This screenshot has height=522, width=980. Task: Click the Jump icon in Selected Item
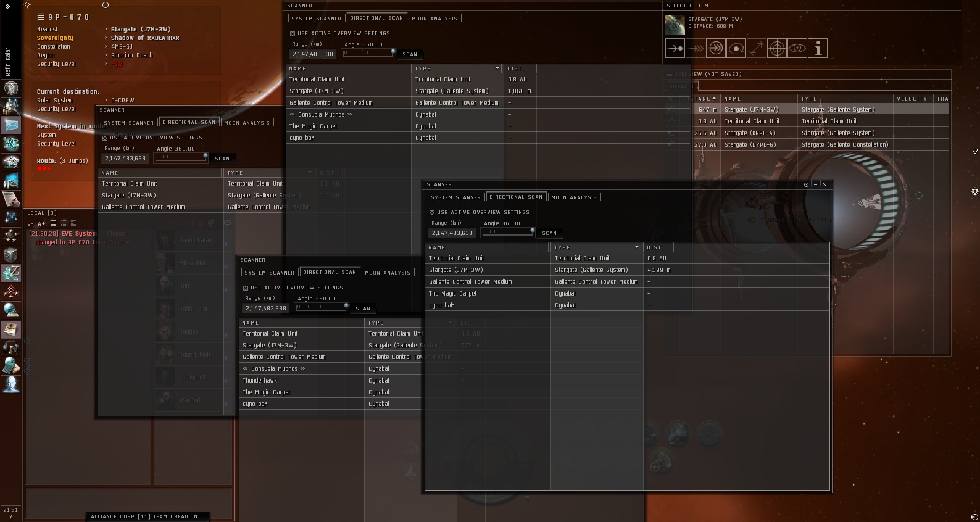pyautogui.click(x=716, y=48)
